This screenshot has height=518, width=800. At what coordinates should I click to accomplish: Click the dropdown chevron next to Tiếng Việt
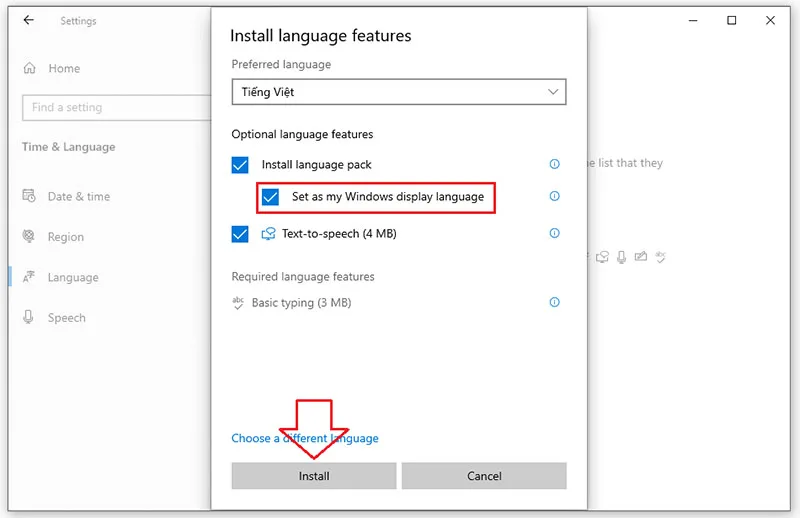553,92
